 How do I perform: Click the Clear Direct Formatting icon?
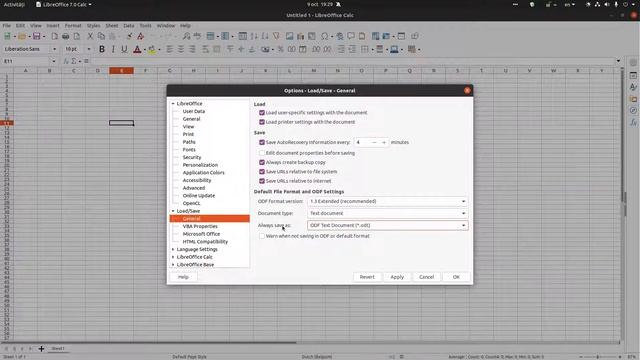click(x=140, y=36)
